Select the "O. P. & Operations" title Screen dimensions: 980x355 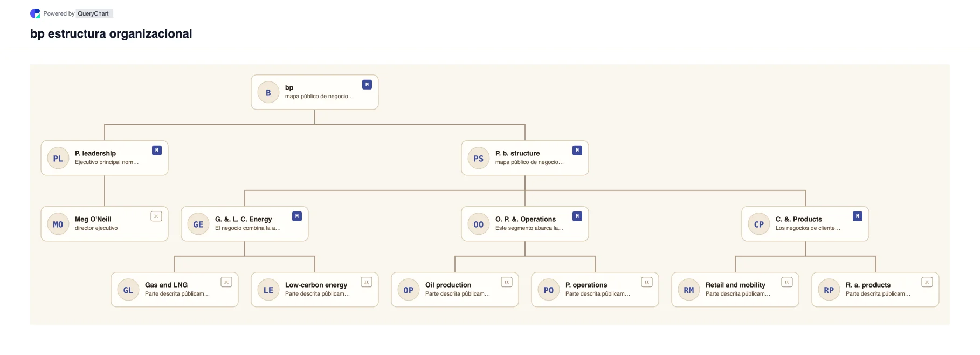pos(526,219)
